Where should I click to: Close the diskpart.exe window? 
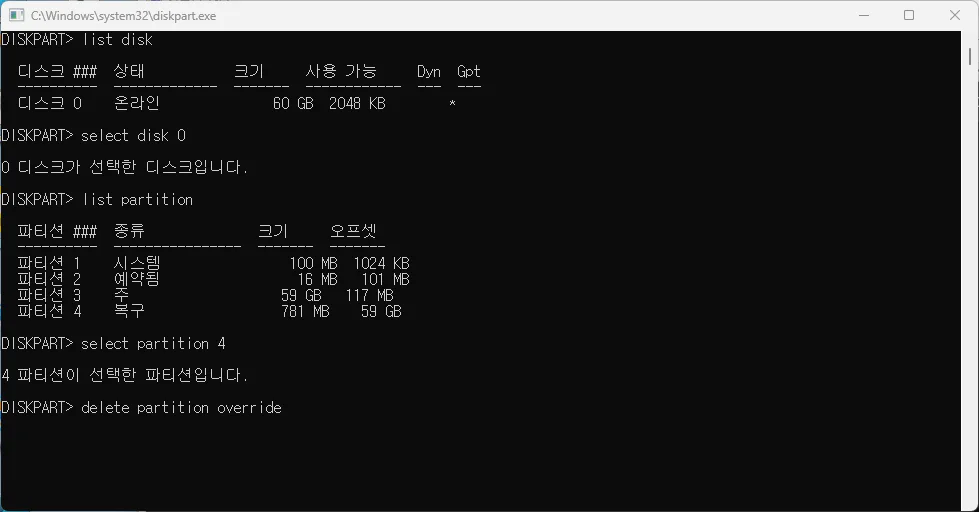pyautogui.click(x=955, y=15)
